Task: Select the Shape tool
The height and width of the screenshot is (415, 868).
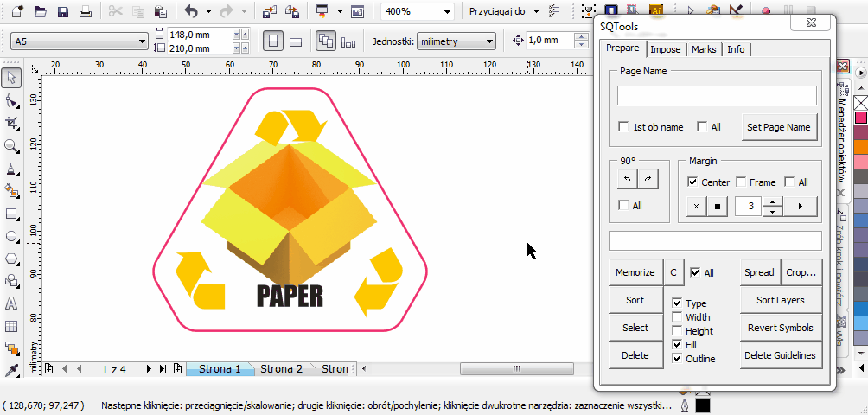Action: point(11,101)
